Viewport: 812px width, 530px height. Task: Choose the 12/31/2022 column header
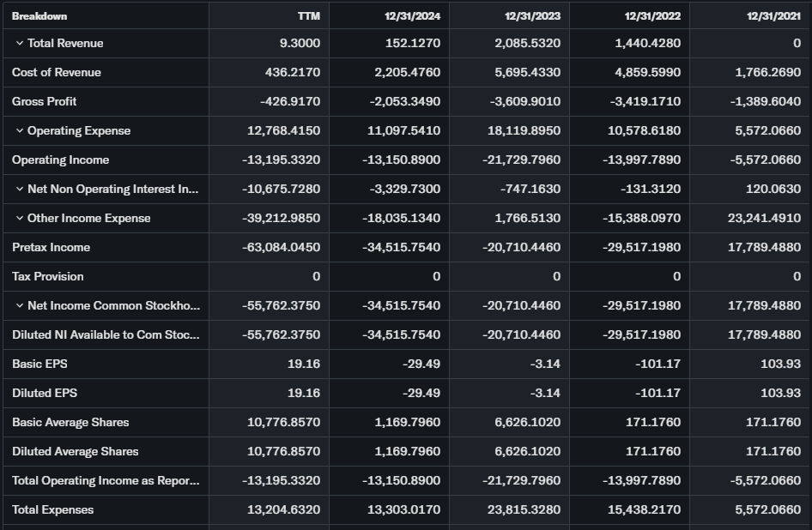pyautogui.click(x=653, y=15)
